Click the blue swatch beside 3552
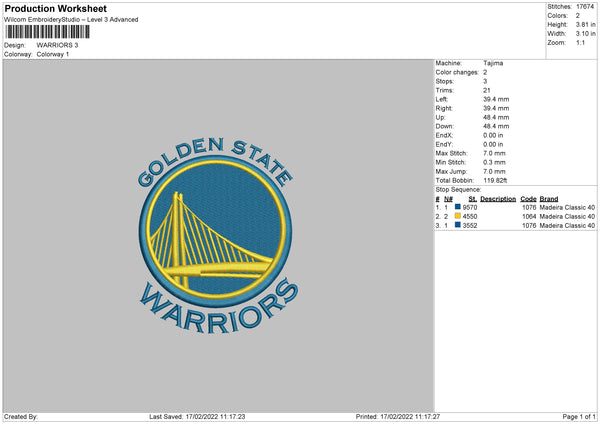Viewport: 600px width, 424px height. 457,225
